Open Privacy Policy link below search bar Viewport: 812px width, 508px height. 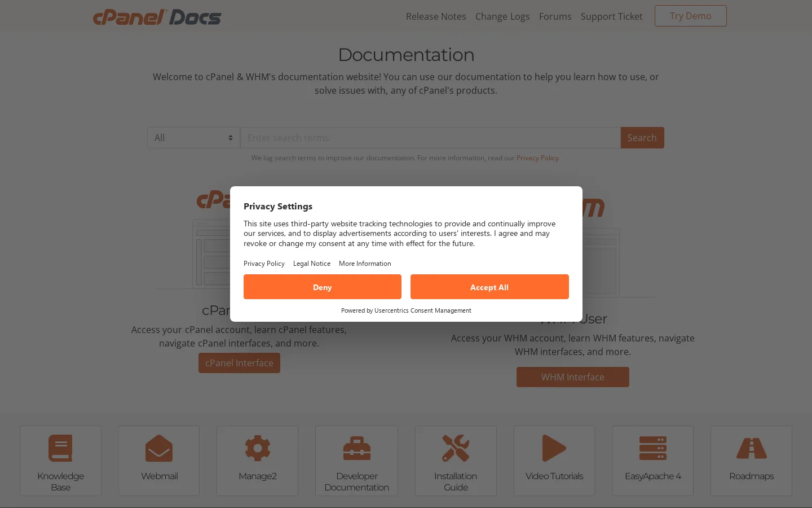click(x=538, y=158)
